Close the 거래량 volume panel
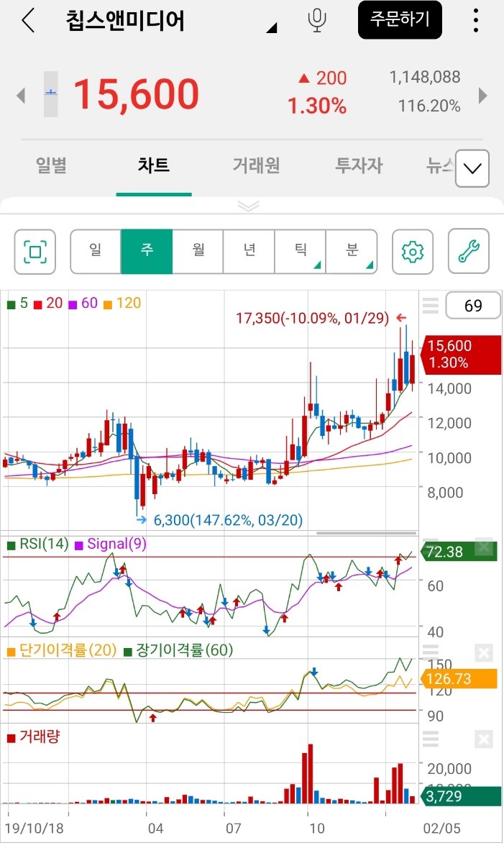The height and width of the screenshot is (848, 504). [484, 739]
